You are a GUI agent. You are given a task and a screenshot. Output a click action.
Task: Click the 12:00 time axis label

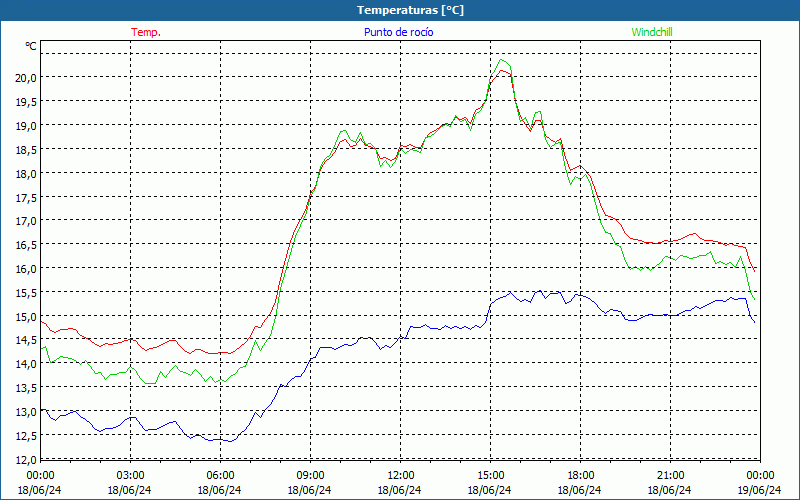coord(400,476)
